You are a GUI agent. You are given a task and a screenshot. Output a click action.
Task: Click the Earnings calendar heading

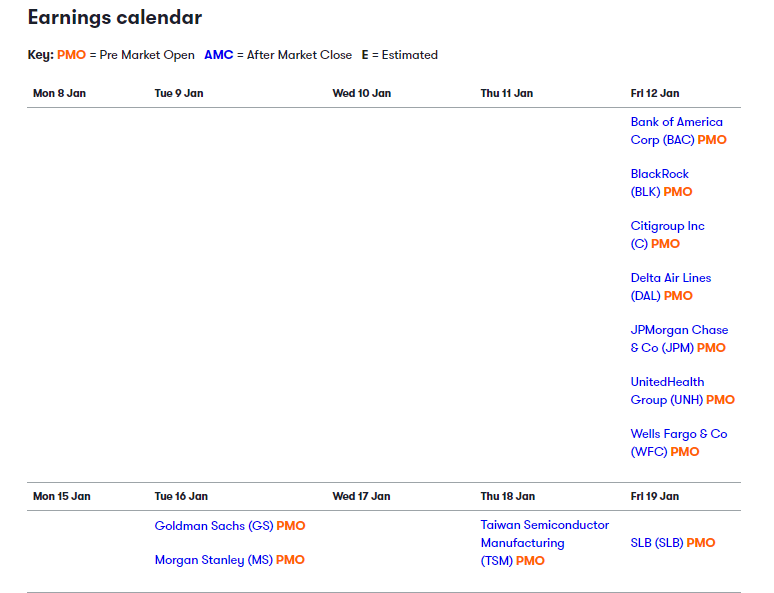pos(115,17)
